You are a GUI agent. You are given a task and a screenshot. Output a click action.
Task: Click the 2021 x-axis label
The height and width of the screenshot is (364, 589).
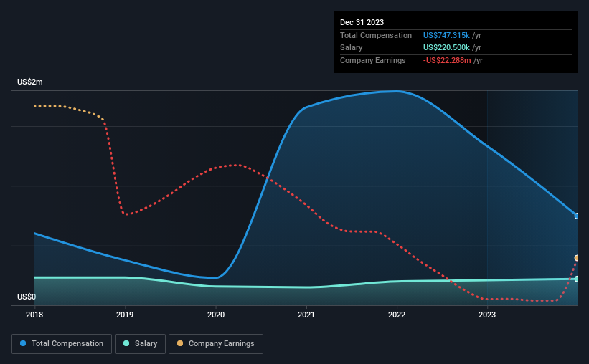pos(306,315)
